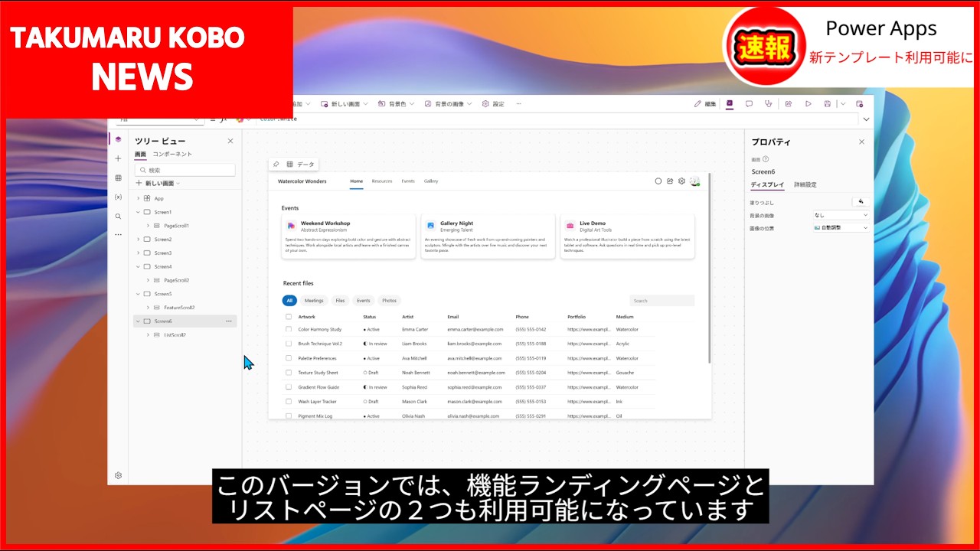Switch to the コンポーネント tab
Viewport: 980px width, 551px height.
(x=172, y=155)
